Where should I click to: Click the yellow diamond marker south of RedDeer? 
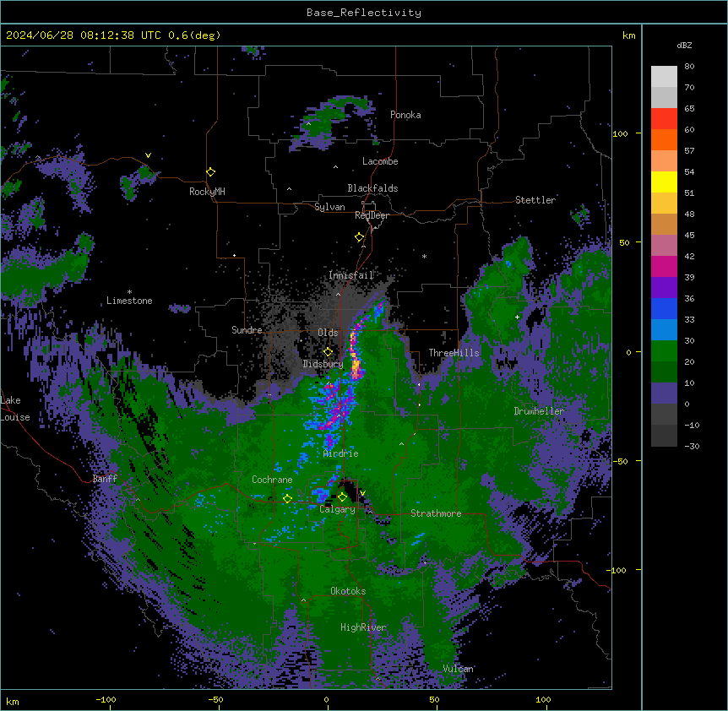point(360,237)
